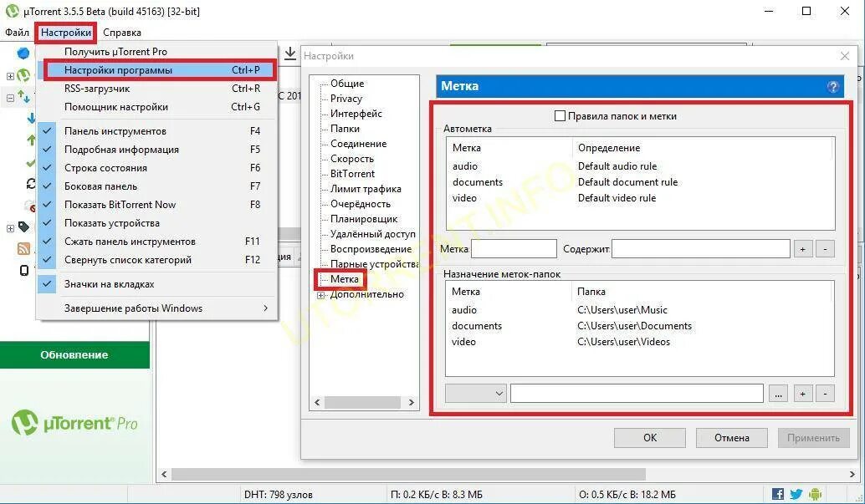865x504 pixels.
Task: Select Планировщик in the settings tree
Action: click(x=364, y=219)
